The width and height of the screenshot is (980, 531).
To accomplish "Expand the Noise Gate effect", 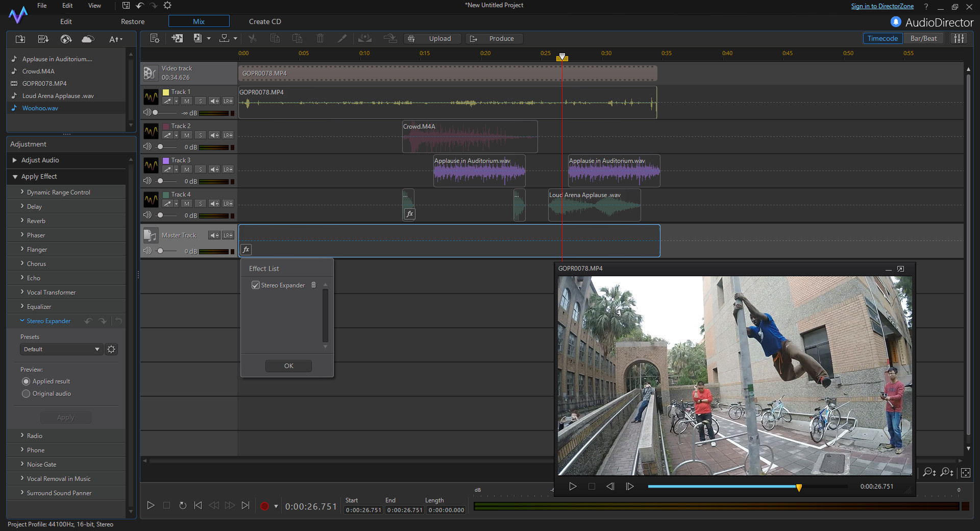I will pos(22,464).
